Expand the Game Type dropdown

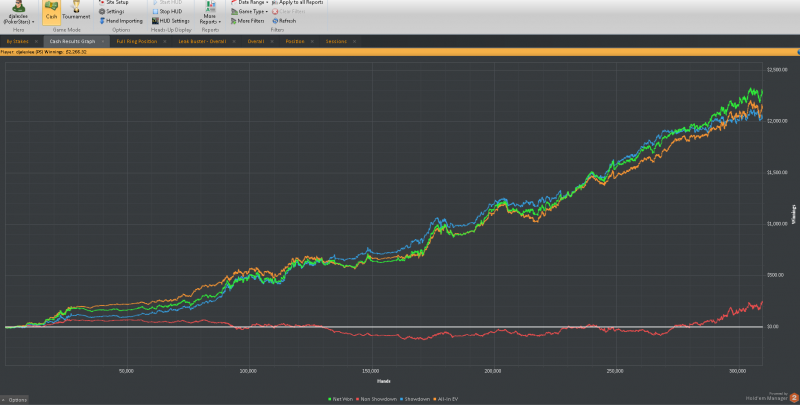click(x=252, y=11)
